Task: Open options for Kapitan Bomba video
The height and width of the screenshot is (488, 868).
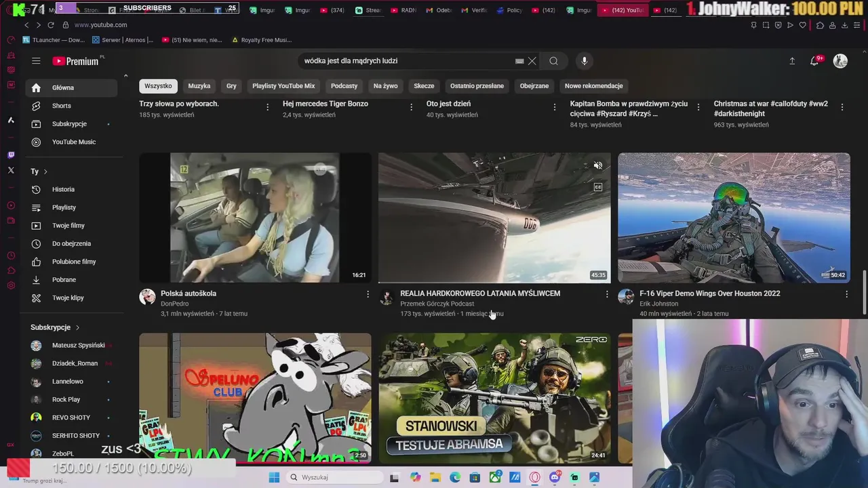Action: pyautogui.click(x=698, y=107)
